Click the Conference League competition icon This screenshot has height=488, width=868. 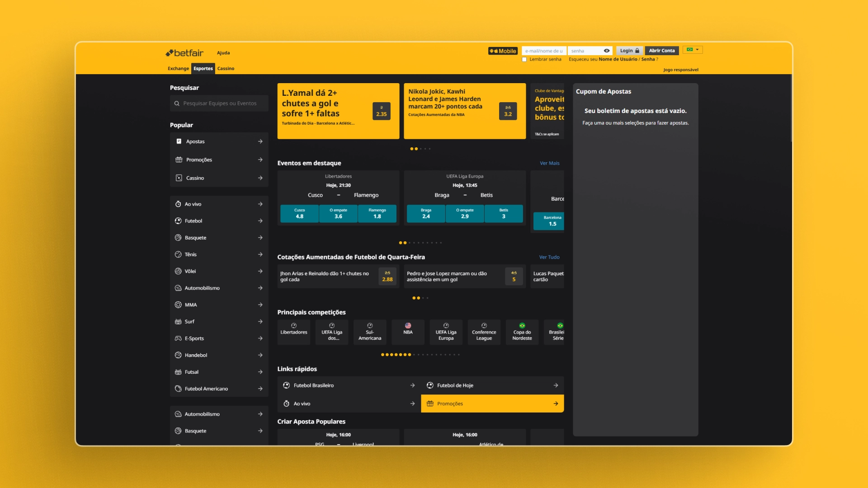pyautogui.click(x=484, y=325)
